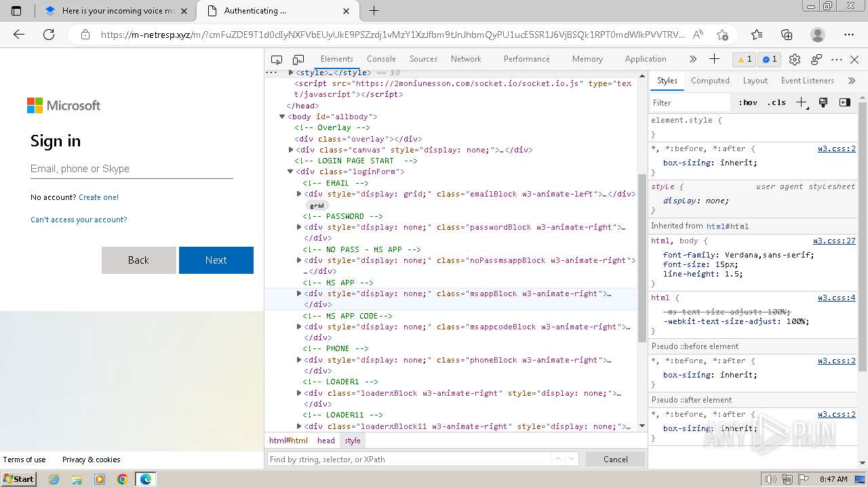Switch to the Sources tab
868x488 pixels.
pos(423,59)
